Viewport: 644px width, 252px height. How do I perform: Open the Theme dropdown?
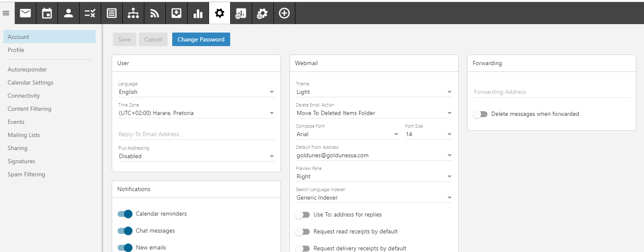pyautogui.click(x=374, y=92)
